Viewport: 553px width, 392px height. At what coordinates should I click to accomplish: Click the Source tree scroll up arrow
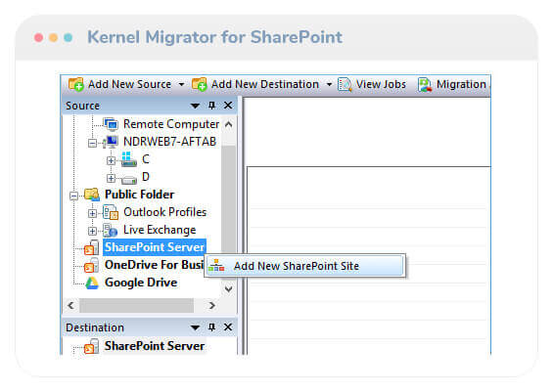(x=228, y=124)
